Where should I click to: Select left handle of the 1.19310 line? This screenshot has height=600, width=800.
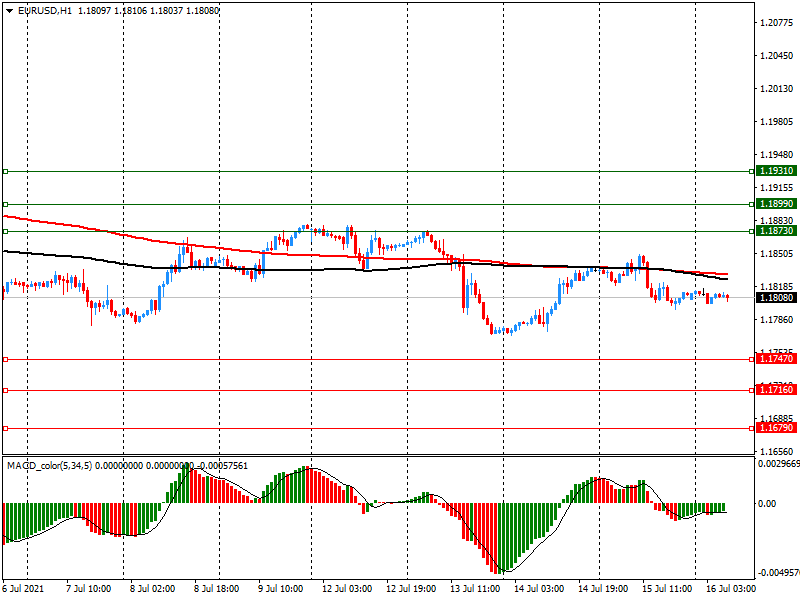tap(5, 172)
